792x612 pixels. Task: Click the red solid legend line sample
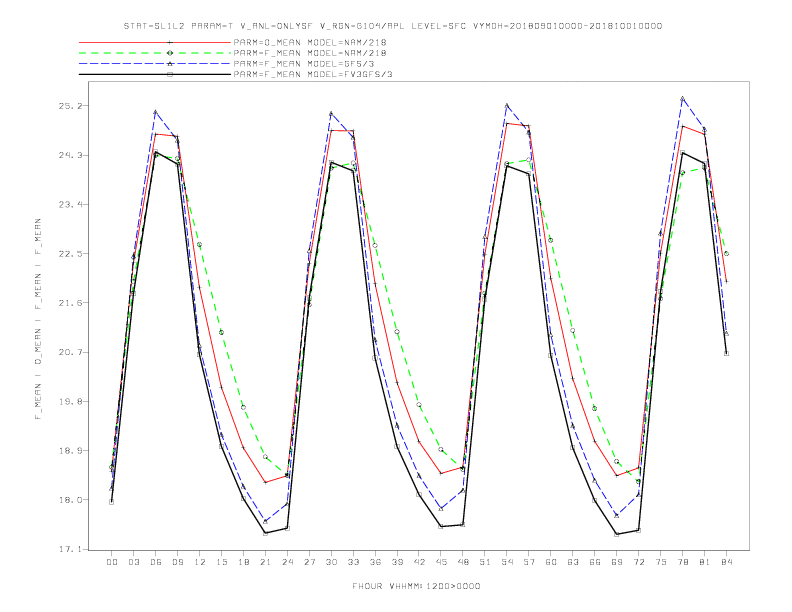155,42
